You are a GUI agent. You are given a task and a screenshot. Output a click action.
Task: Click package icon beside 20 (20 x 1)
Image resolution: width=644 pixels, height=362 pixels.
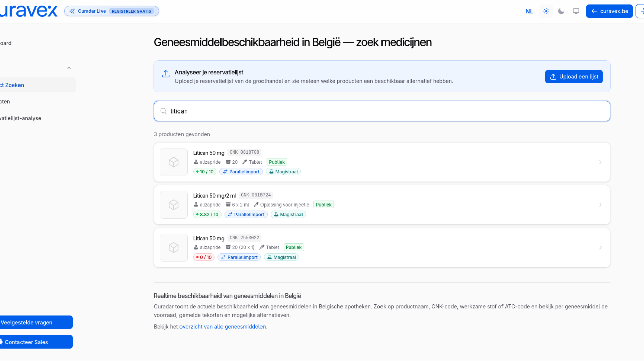click(x=228, y=247)
